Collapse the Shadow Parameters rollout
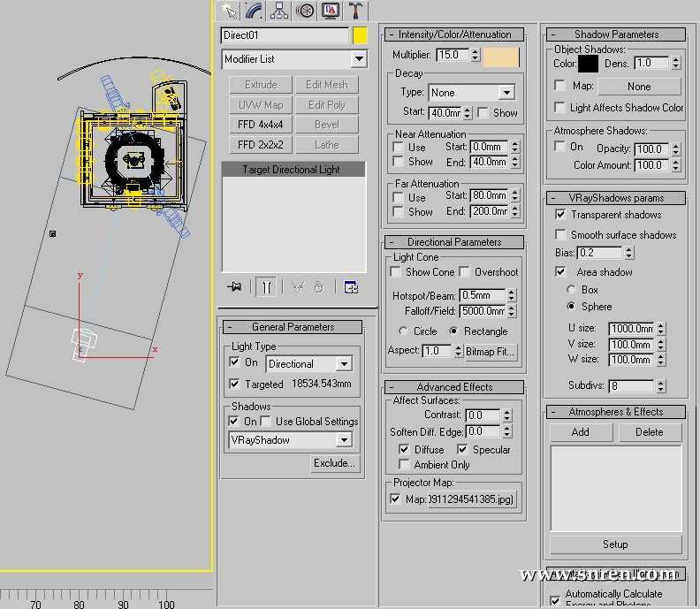Screen dimensions: 700x609 click(x=616, y=34)
